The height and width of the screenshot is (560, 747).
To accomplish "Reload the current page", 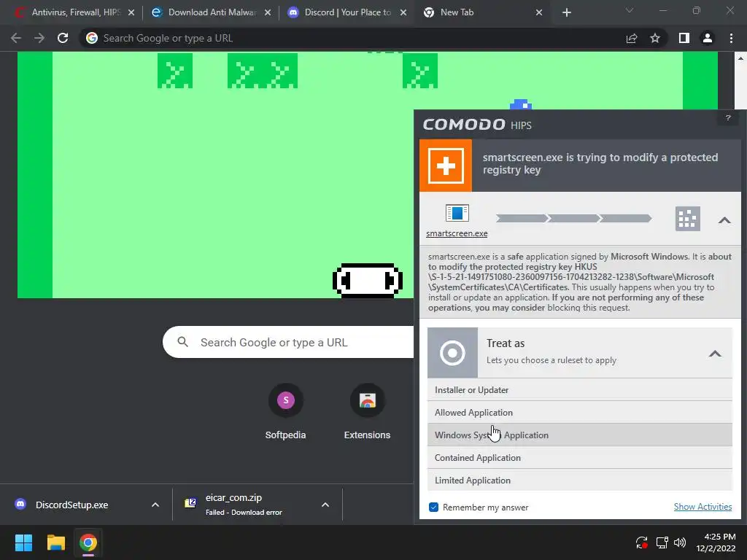I will coord(63,38).
